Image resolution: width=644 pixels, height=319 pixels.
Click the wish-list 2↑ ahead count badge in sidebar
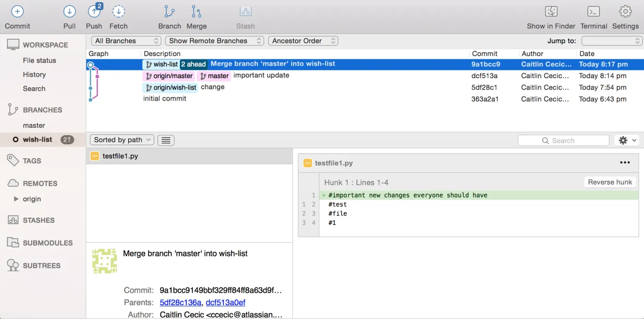tap(67, 140)
